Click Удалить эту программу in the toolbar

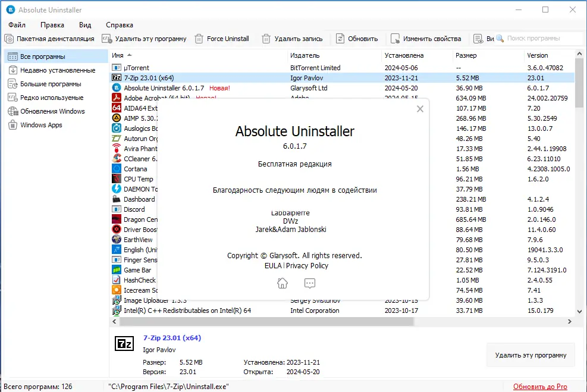pyautogui.click(x=144, y=39)
